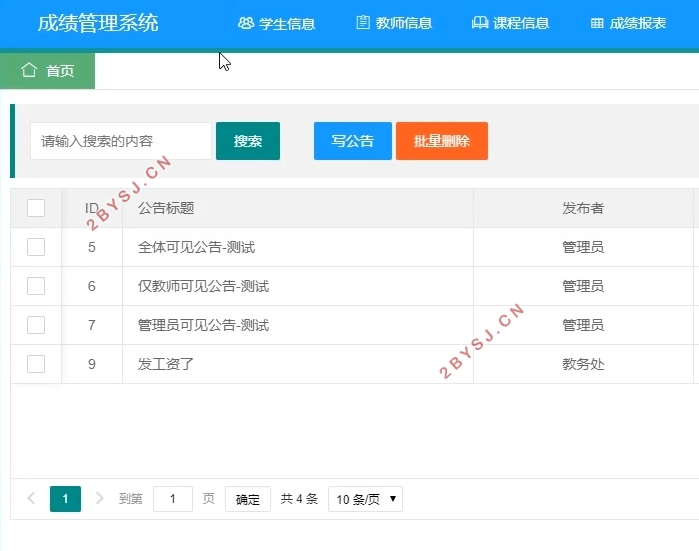
Task: Click the teacher info clipboard icon
Action: tap(363, 23)
